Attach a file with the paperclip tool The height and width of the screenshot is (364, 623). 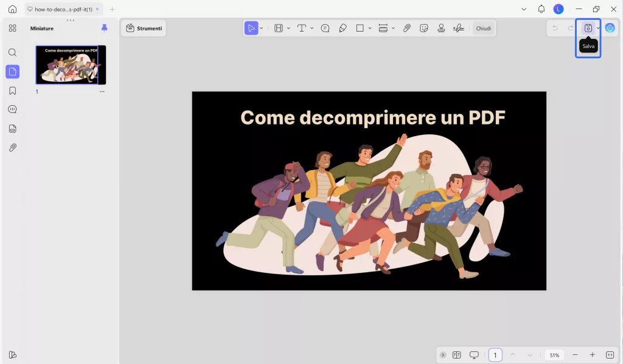point(407,28)
